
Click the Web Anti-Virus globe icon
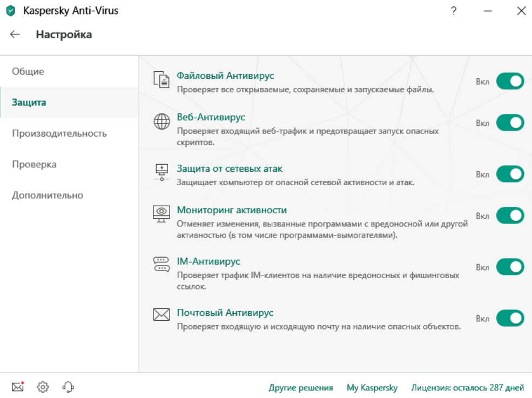pos(162,121)
